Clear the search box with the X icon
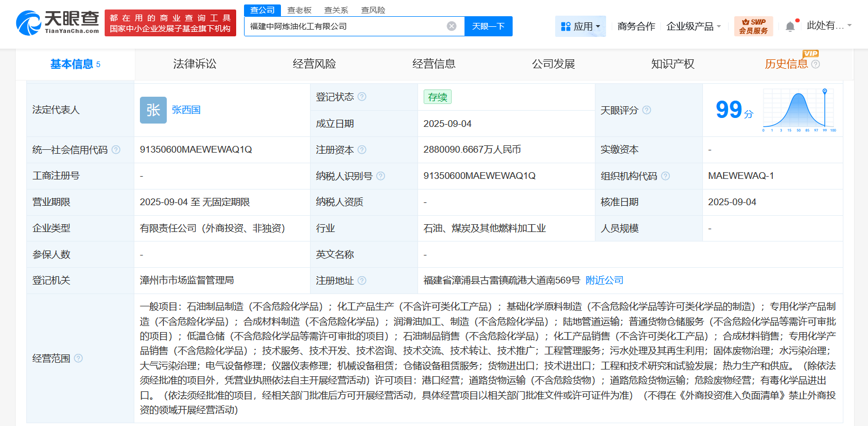Viewport: 868px width, 426px height. click(x=452, y=26)
